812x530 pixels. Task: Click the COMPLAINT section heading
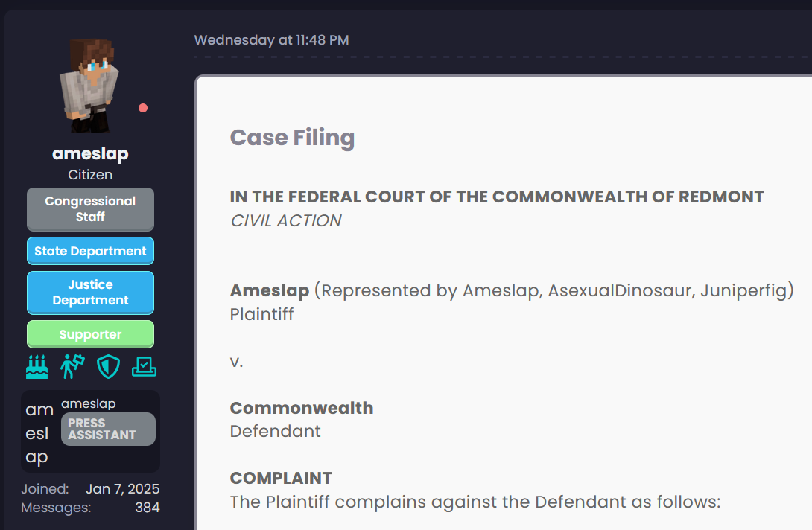(281, 477)
